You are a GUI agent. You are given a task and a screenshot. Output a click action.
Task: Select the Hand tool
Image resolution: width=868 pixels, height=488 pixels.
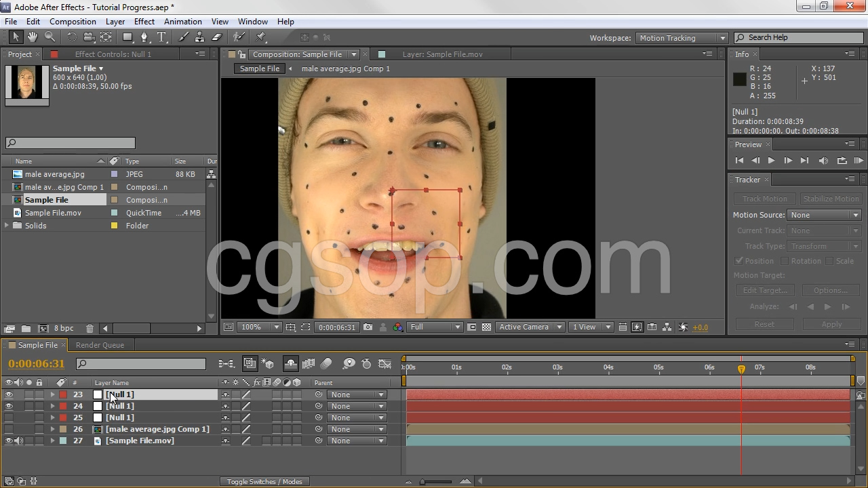[32, 37]
